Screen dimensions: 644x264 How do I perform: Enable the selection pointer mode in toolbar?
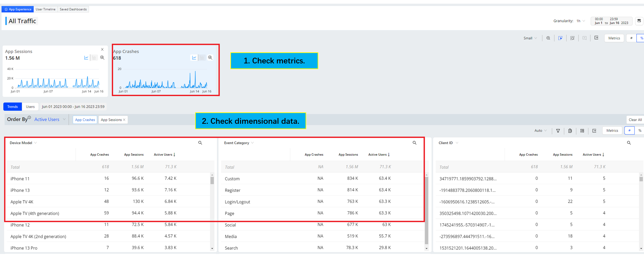point(560,38)
